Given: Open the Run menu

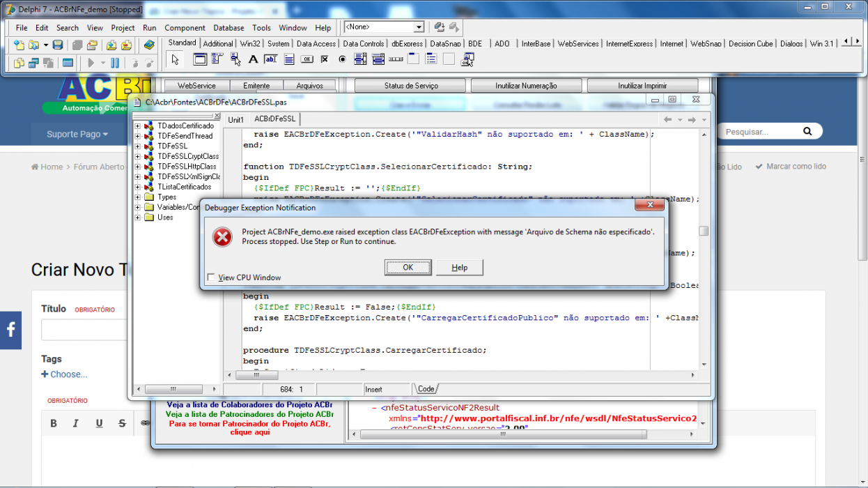Looking at the screenshot, I should point(149,28).
